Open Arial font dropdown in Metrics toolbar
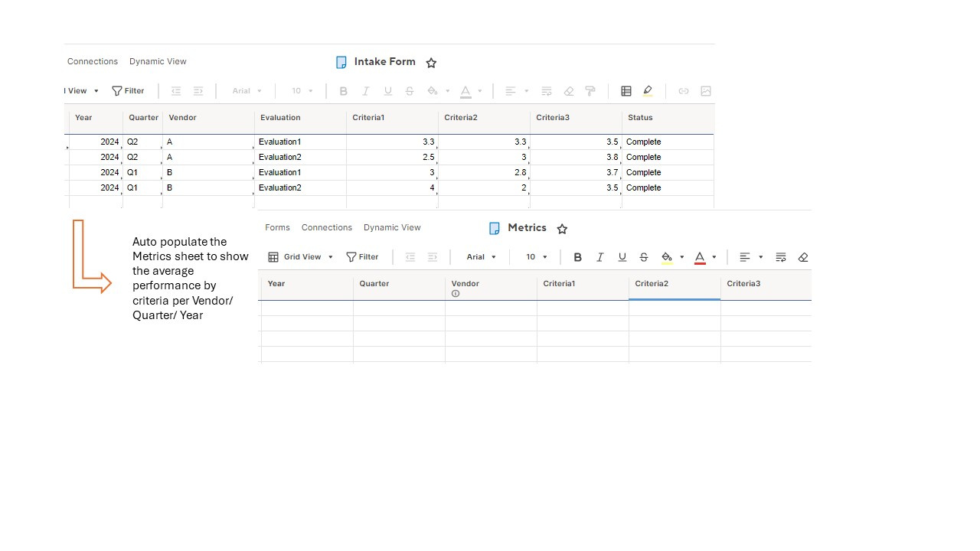Image resolution: width=980 pixels, height=551 pixels. [x=482, y=257]
